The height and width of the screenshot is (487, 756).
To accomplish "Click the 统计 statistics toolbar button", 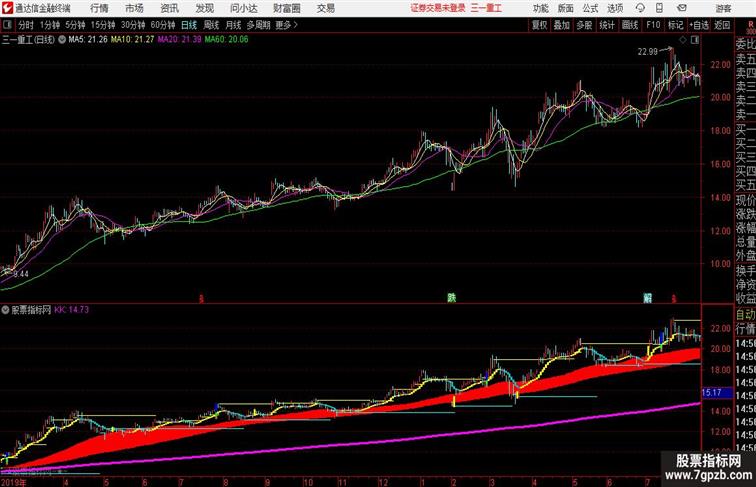I will pos(607,25).
